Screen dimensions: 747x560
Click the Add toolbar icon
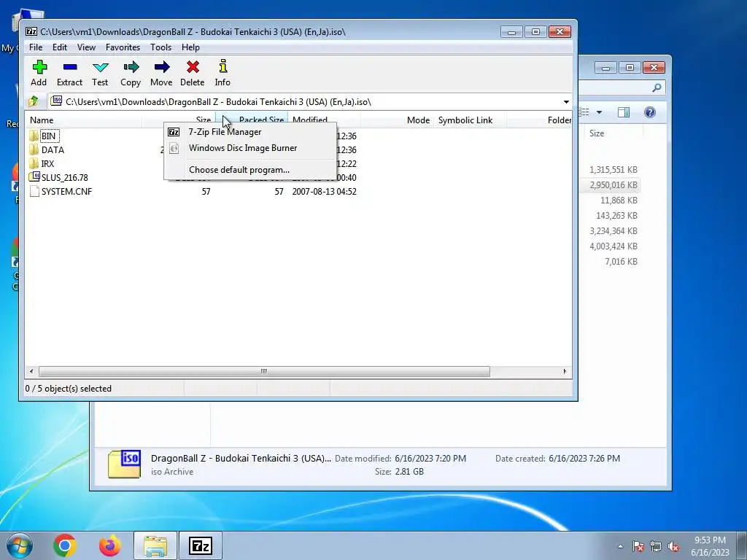[x=39, y=66]
